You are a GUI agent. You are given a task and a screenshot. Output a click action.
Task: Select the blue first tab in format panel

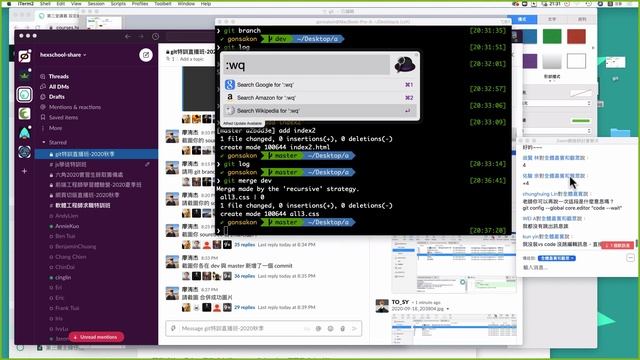pyautogui.click(x=522, y=19)
